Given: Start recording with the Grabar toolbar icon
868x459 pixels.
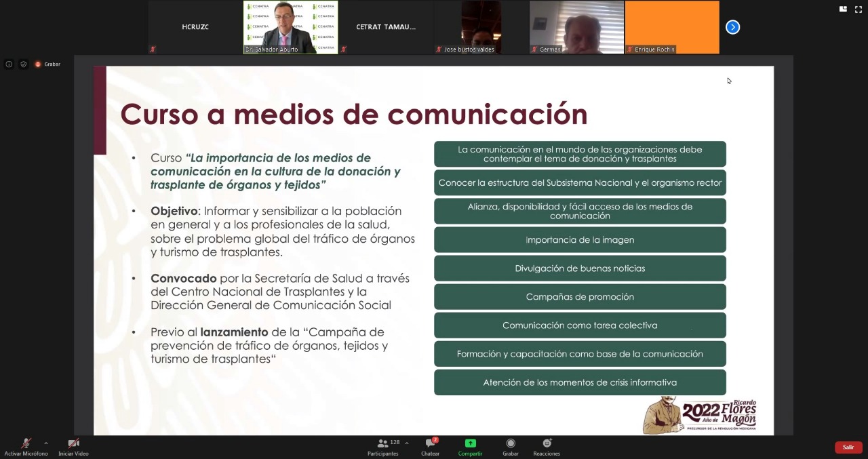Looking at the screenshot, I should tap(510, 443).
